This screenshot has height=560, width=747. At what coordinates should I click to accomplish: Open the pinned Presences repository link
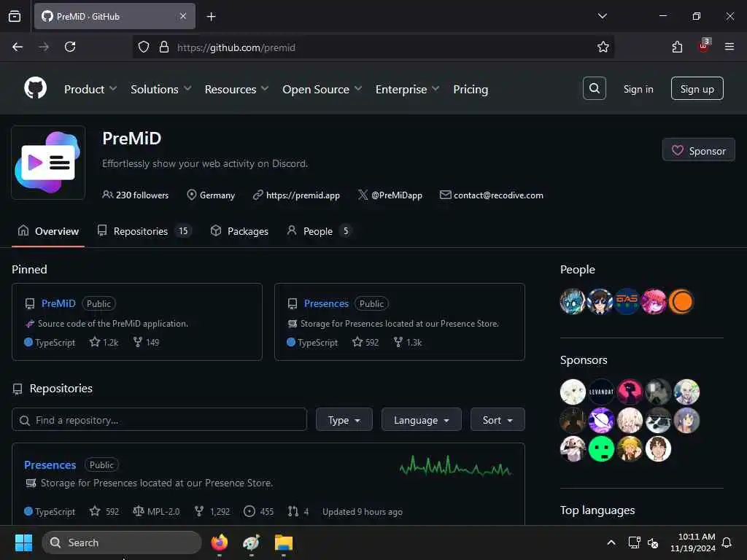(326, 303)
